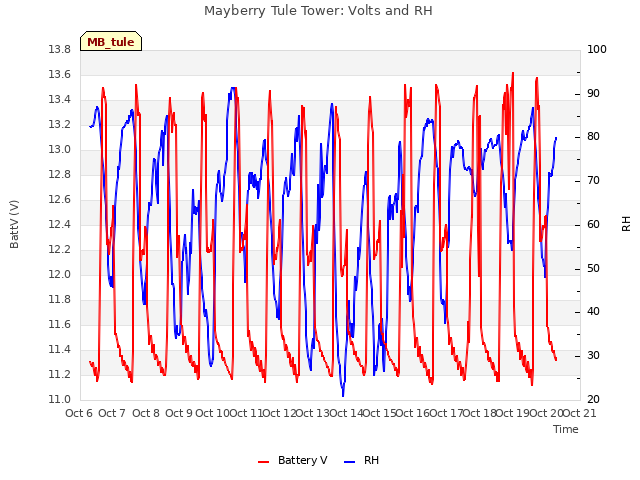Click the blue RH legend swatch

pos(350,462)
